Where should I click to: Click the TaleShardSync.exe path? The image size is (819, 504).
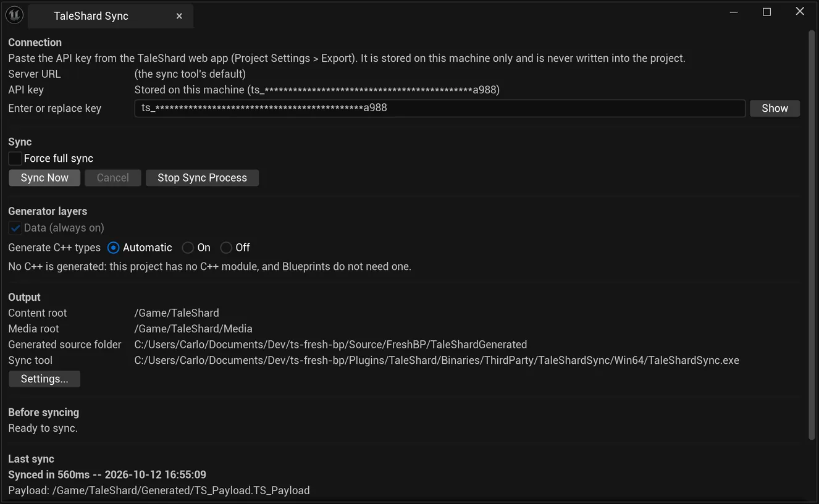(437, 361)
